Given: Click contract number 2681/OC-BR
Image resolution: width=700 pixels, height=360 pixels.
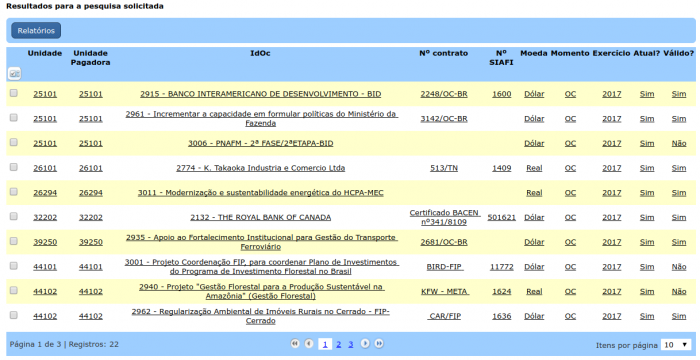Looking at the screenshot, I should point(444,242).
